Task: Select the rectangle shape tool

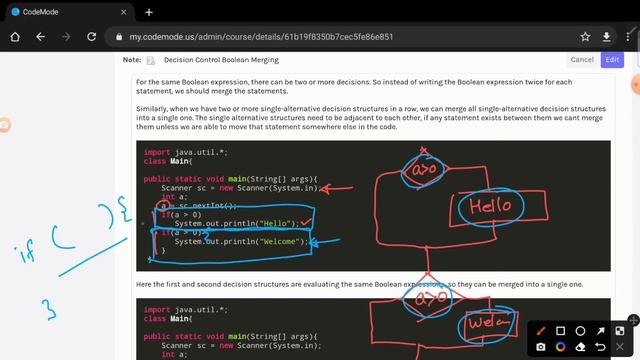Action: [560, 331]
